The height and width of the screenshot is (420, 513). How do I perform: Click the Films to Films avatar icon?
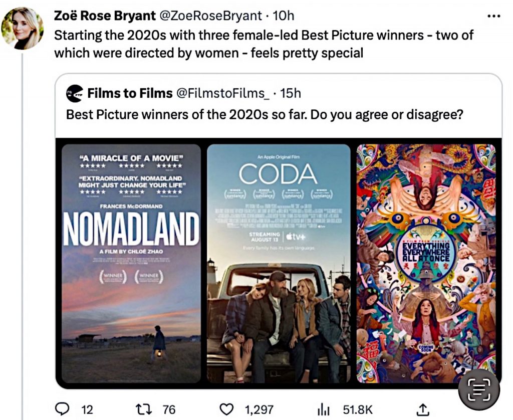[x=75, y=93]
